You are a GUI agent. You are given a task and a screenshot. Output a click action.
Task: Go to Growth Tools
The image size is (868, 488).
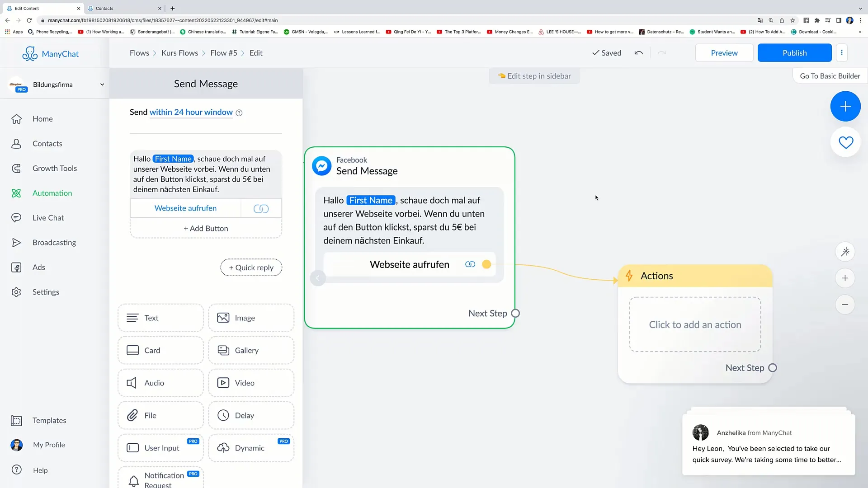point(54,168)
